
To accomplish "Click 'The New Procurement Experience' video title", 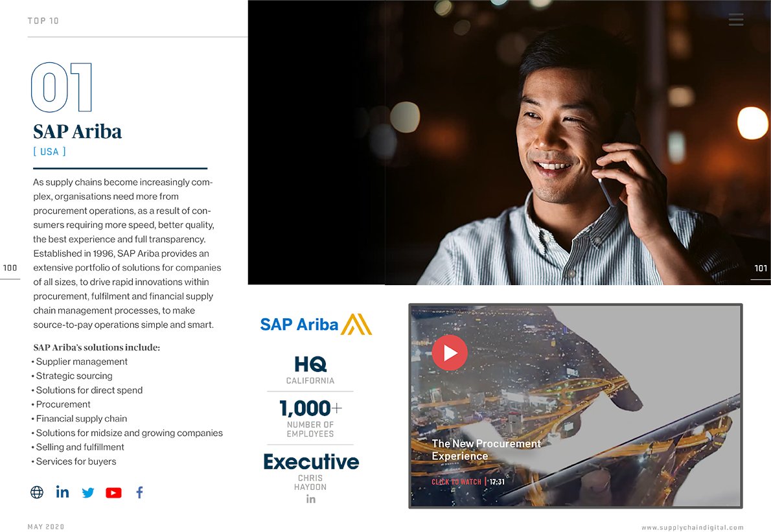I will coord(486,450).
